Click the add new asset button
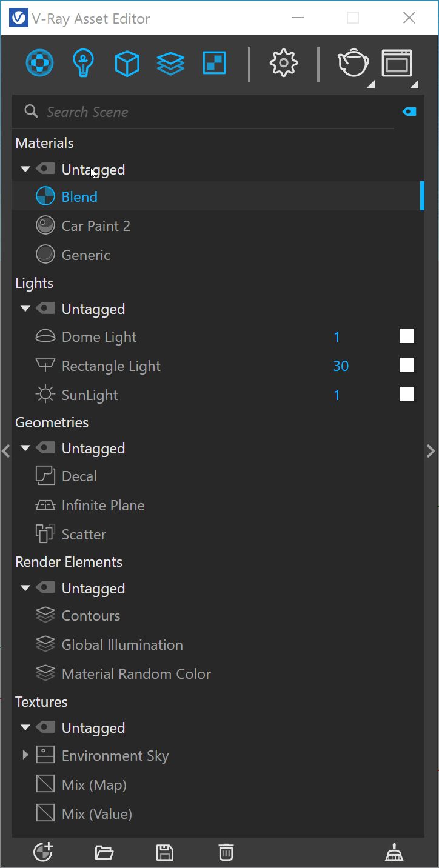 pyautogui.click(x=43, y=852)
